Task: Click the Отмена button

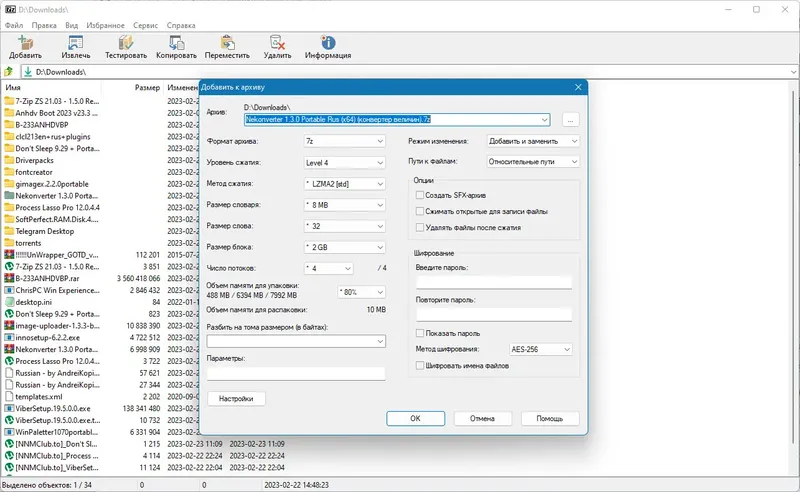Action: 482,419
